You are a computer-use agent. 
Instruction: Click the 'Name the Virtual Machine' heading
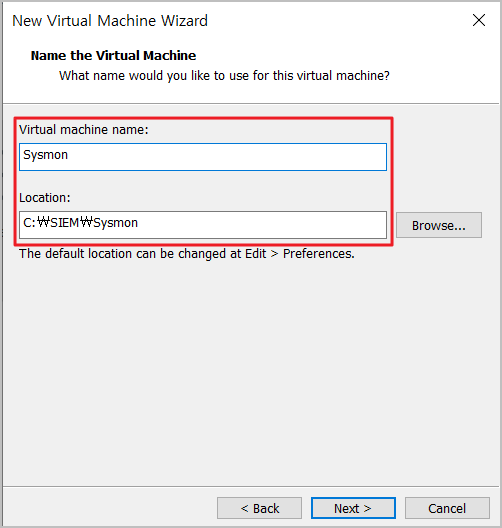113,56
